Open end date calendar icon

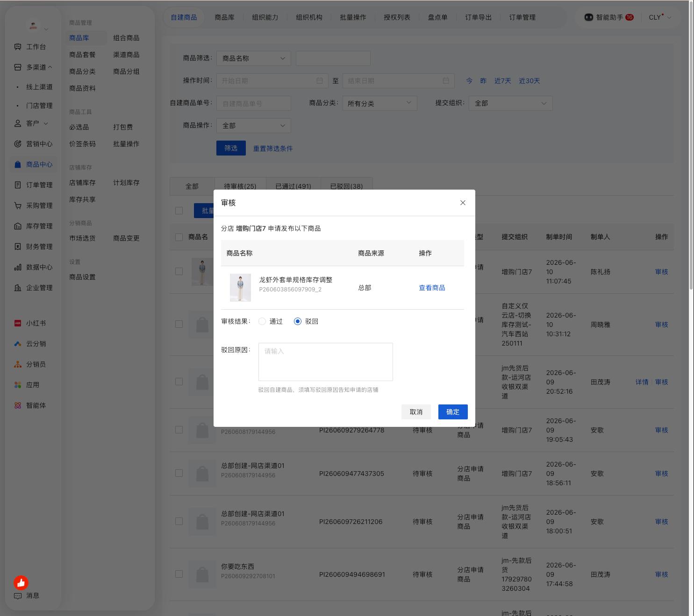(x=446, y=81)
